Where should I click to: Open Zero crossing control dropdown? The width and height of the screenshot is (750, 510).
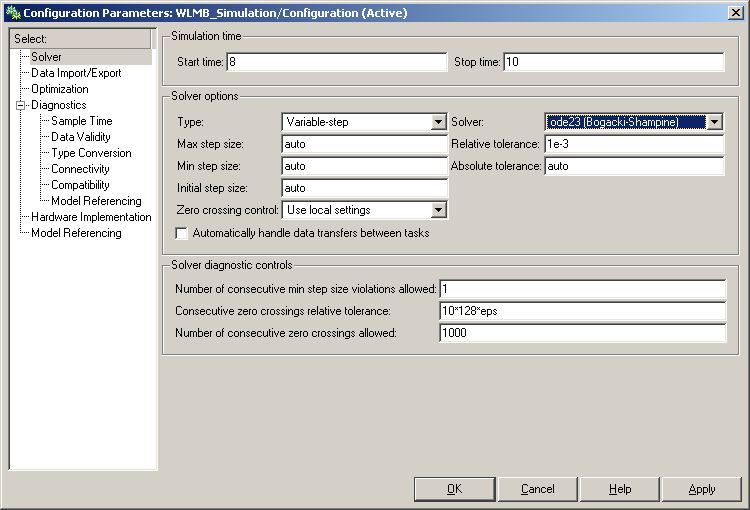click(x=438, y=210)
